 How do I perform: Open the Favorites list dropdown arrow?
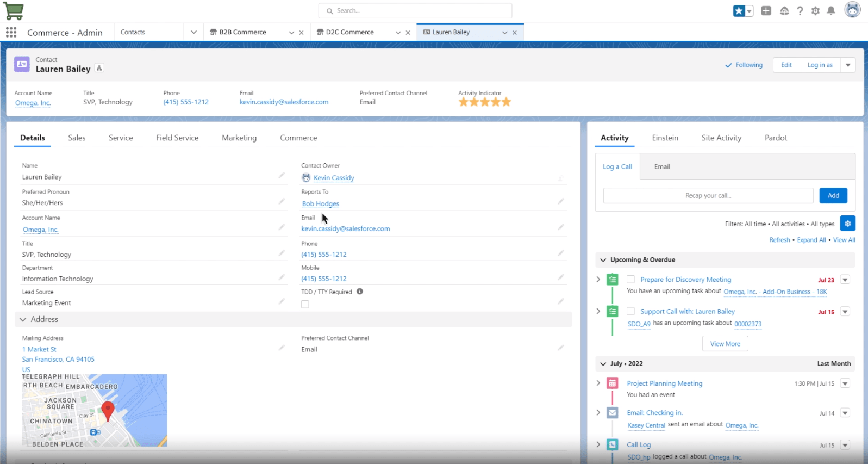tap(750, 11)
